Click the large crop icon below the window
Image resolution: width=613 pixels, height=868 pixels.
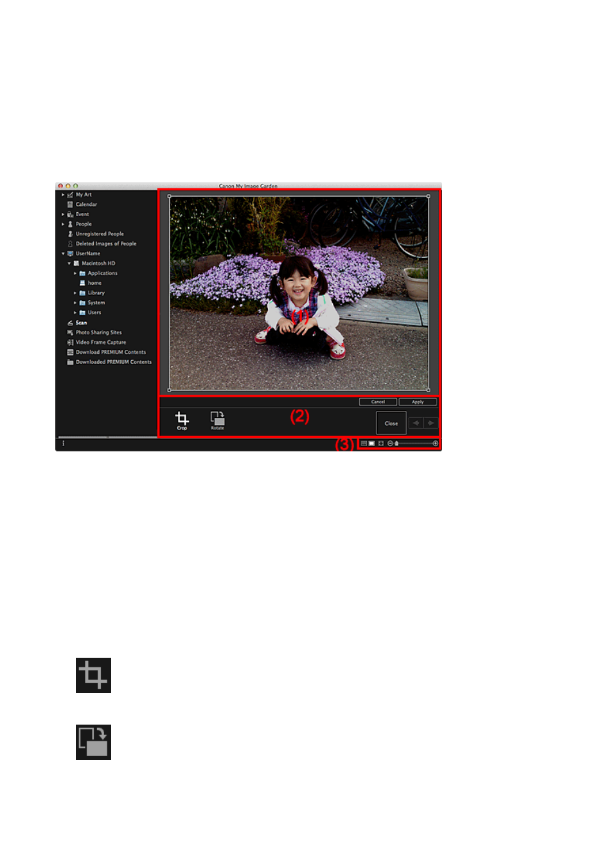[x=93, y=675]
